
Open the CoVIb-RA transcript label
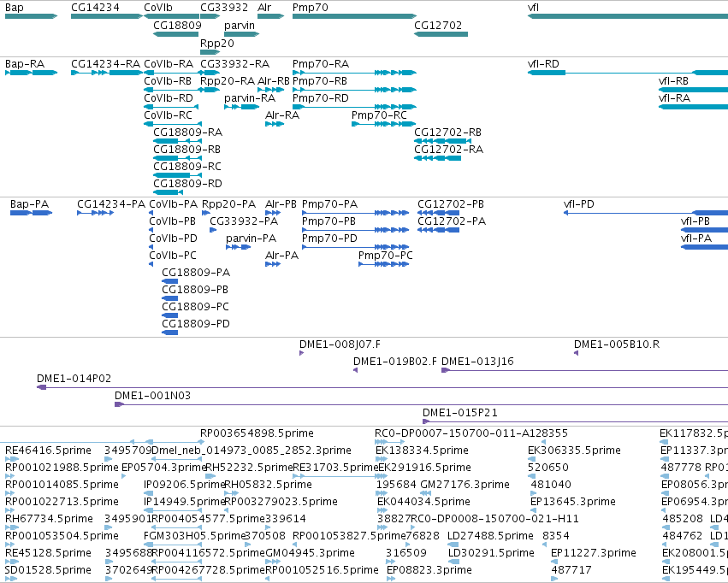coord(169,63)
